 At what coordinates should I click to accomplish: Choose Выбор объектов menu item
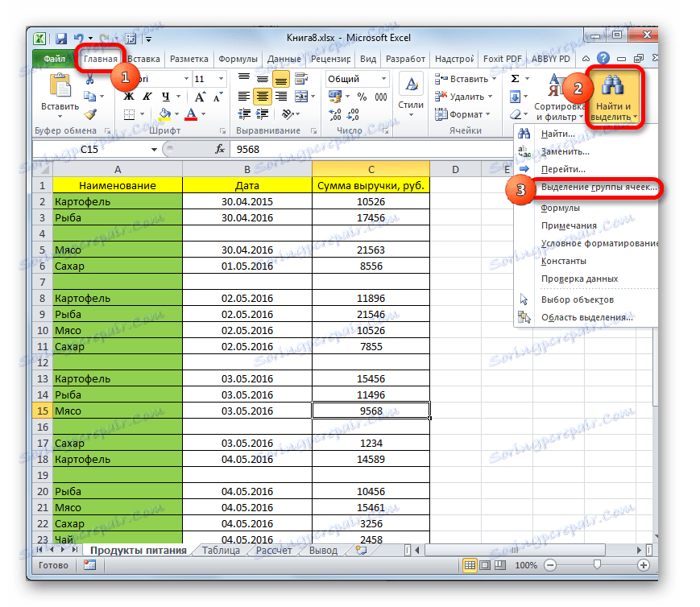click(x=578, y=299)
